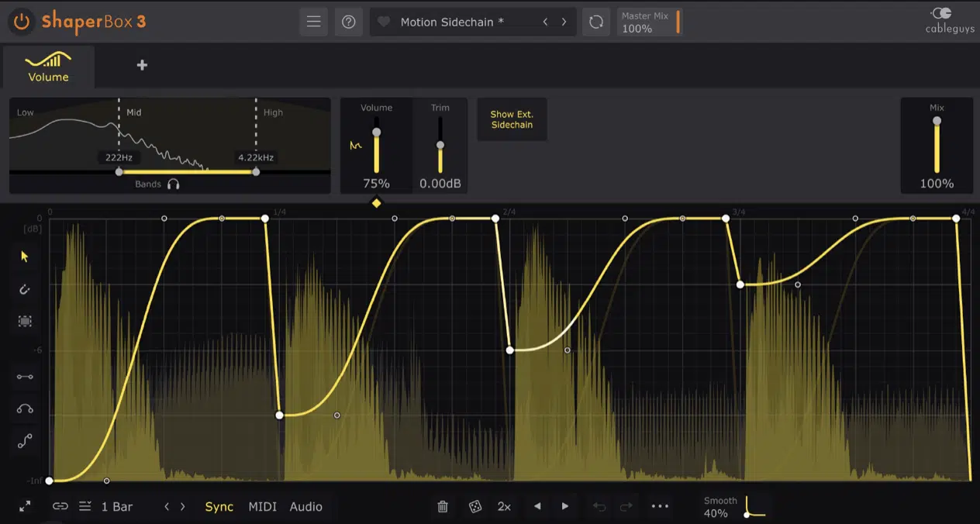The height and width of the screenshot is (524, 980).
Task: Select the S-curve tool
Action: [25, 442]
